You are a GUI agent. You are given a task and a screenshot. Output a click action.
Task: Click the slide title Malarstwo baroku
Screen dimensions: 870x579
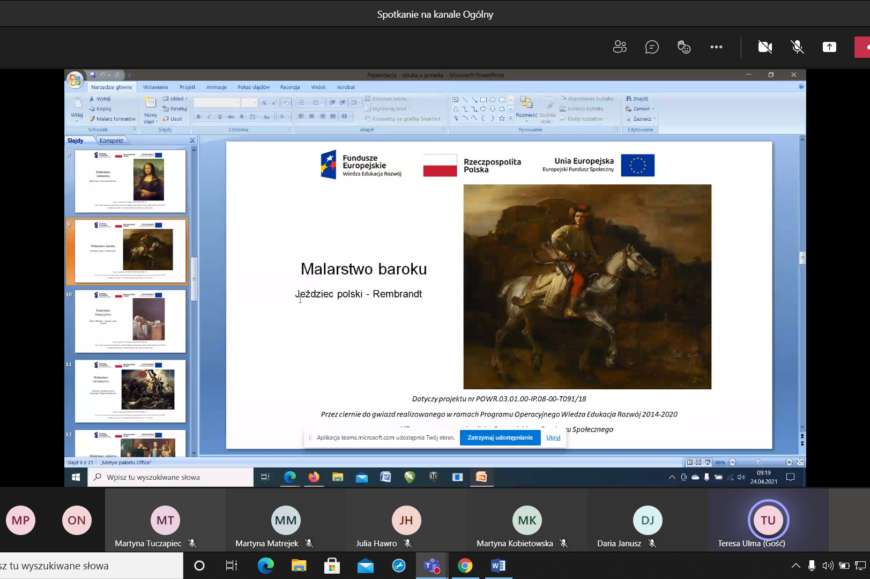363,269
